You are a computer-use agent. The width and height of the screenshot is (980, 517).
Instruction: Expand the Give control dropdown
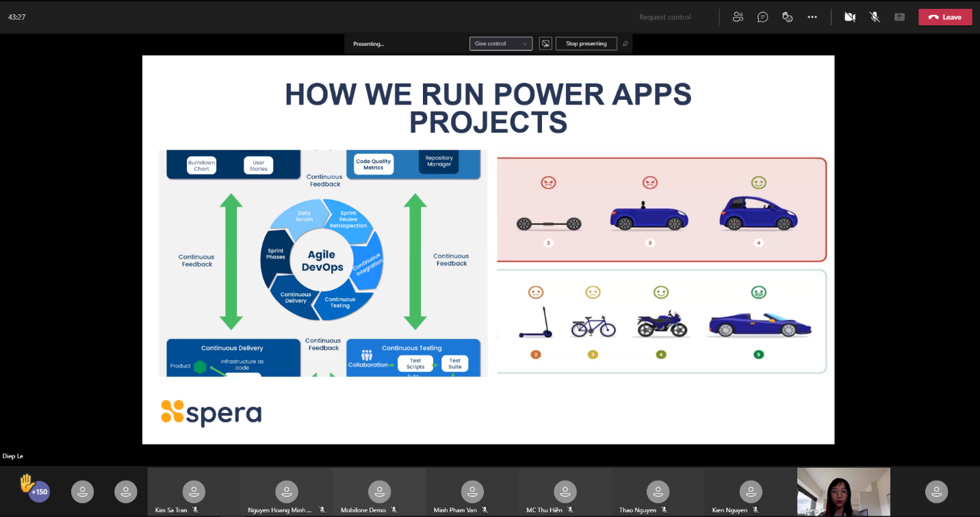click(501, 44)
